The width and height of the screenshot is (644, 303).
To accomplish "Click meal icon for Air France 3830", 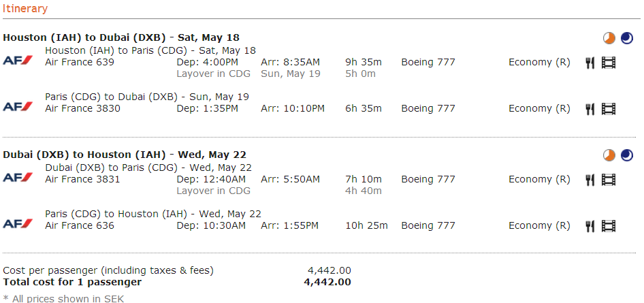I will click(590, 109).
